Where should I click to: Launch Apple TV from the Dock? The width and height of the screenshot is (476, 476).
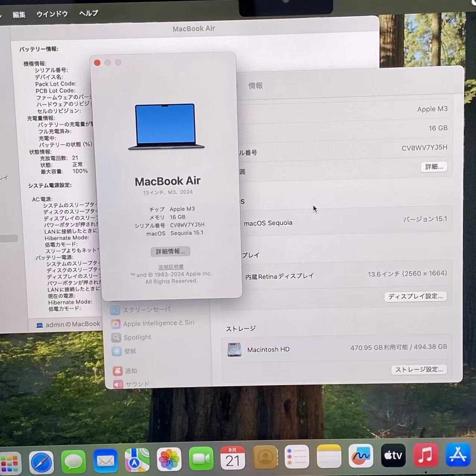[393, 455]
